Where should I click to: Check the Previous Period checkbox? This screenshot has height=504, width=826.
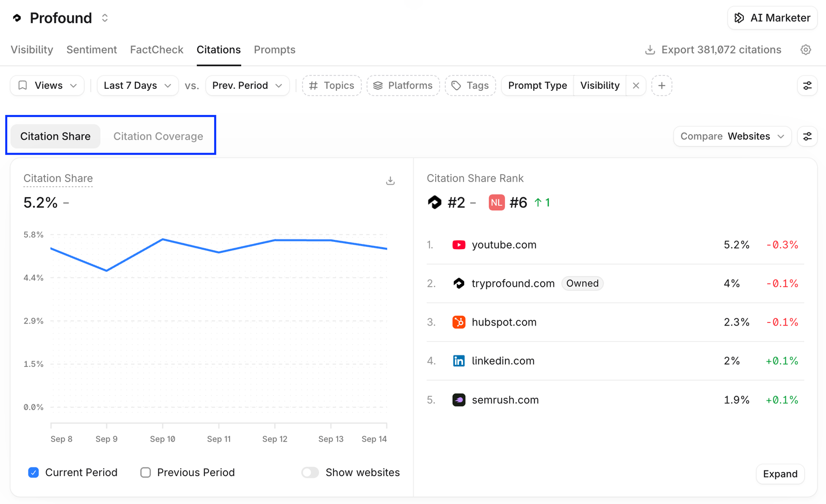[146, 473]
